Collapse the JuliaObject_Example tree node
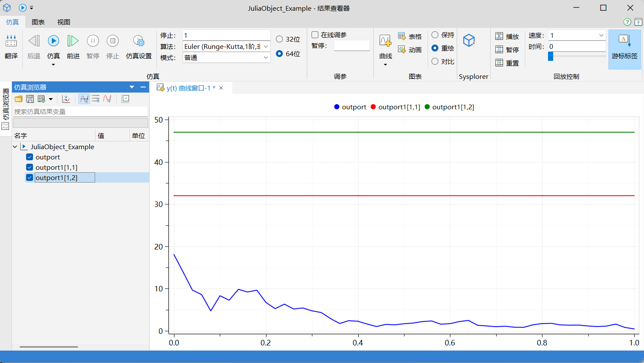Image resolution: width=644 pixels, height=363 pixels. [15, 147]
